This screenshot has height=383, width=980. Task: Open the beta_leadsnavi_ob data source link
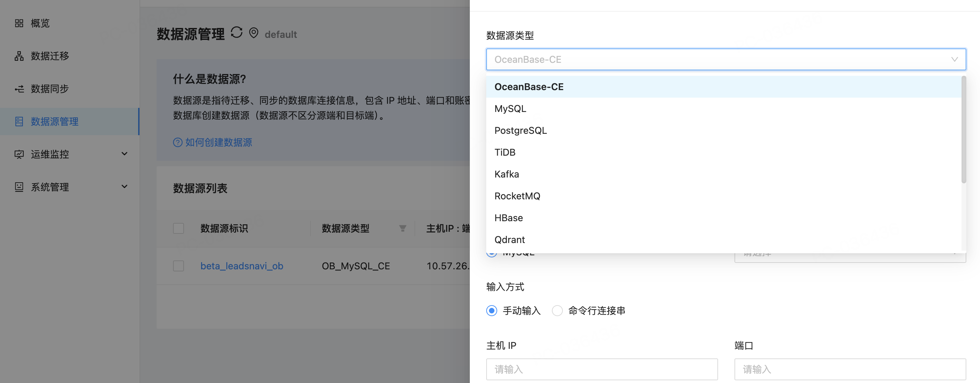[x=241, y=266]
